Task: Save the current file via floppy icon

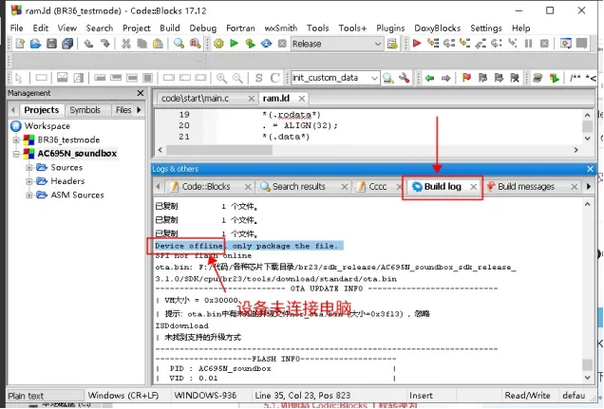Action: coord(52,44)
